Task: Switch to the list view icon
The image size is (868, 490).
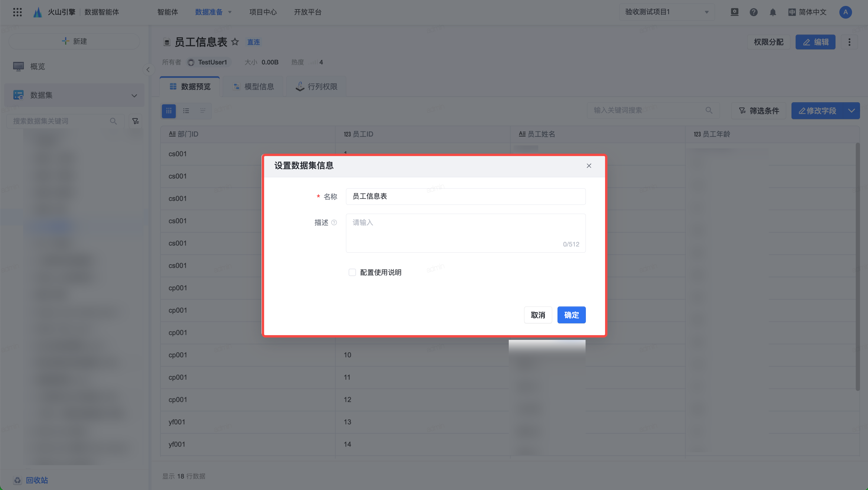Action: [186, 111]
